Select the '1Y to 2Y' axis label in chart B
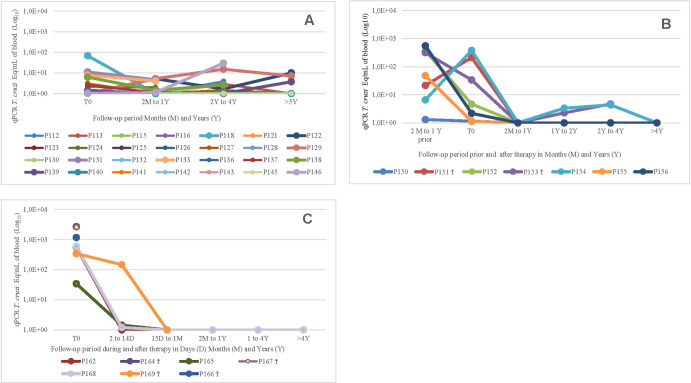691x383 pixels. tap(564, 131)
